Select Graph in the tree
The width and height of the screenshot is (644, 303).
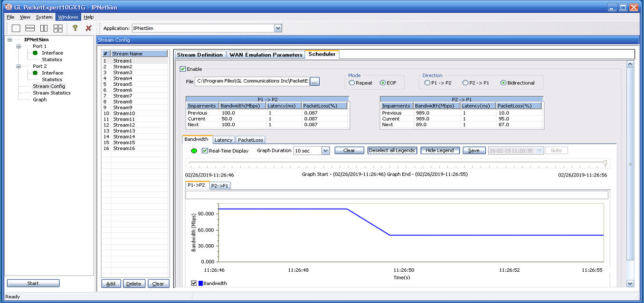[40, 100]
